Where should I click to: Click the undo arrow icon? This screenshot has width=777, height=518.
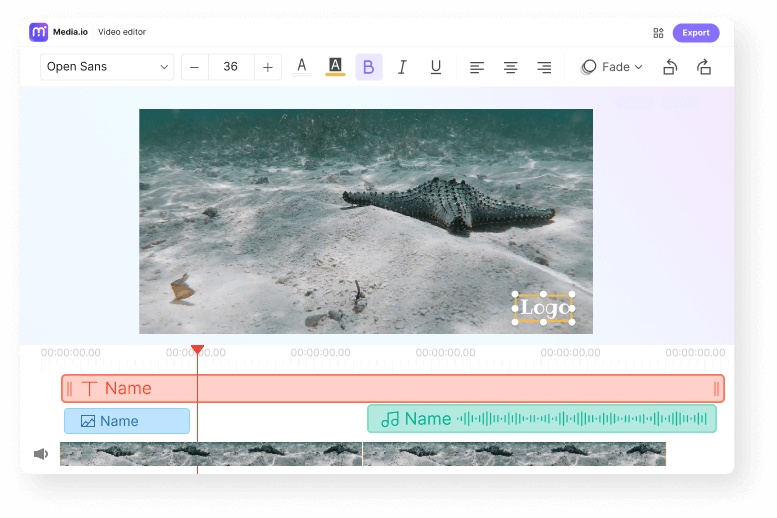coord(670,67)
